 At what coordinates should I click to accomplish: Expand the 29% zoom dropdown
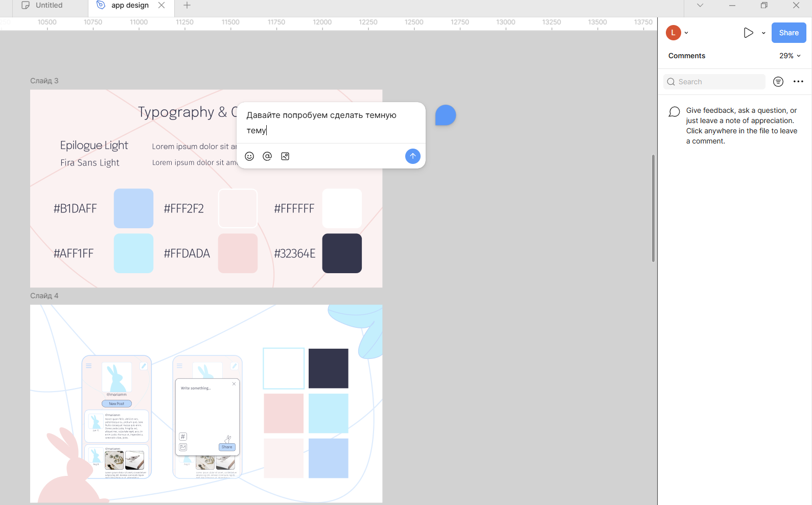[x=790, y=56]
